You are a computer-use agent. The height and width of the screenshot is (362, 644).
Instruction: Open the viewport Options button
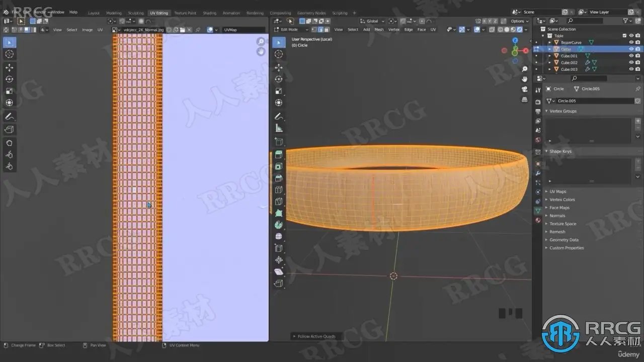(519, 21)
